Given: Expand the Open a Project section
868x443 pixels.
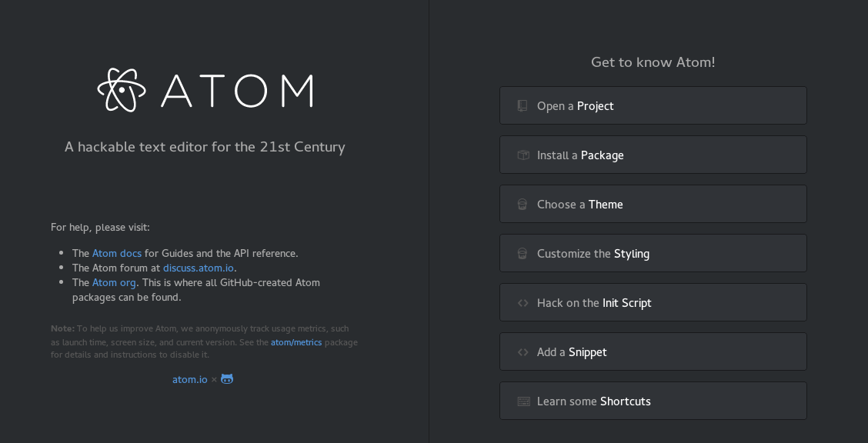Looking at the screenshot, I should (653, 106).
